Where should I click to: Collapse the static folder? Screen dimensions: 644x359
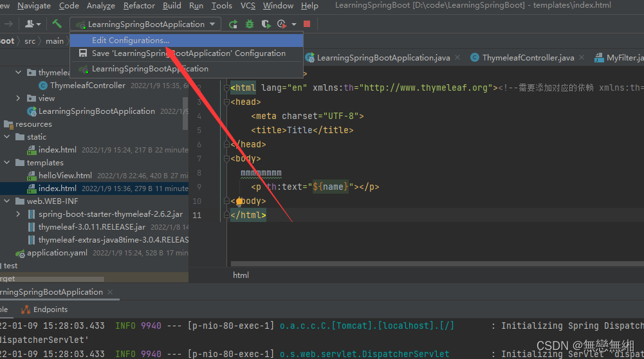click(7, 137)
